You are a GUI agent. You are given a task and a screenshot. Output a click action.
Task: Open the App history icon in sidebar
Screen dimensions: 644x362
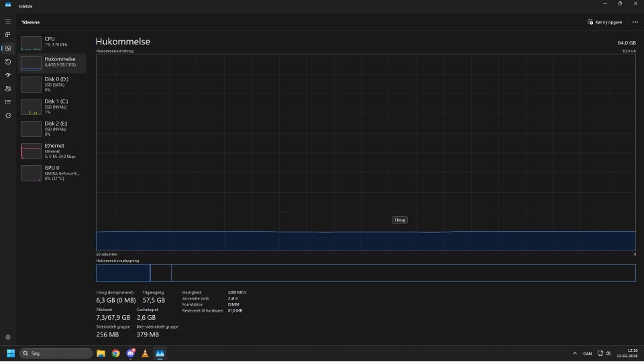coord(8,62)
